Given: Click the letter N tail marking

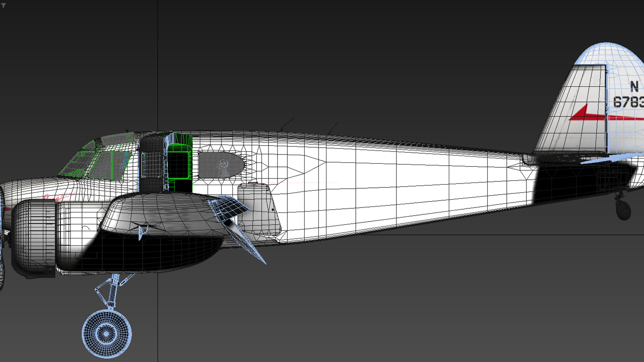Looking at the screenshot, I should pos(634,86).
